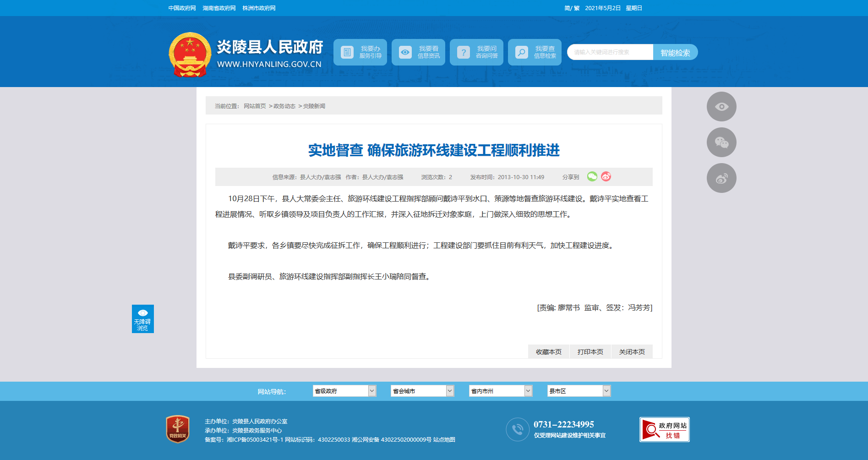868x460 pixels.
Task: Open the 省内市州 dropdown
Action: pos(500,391)
